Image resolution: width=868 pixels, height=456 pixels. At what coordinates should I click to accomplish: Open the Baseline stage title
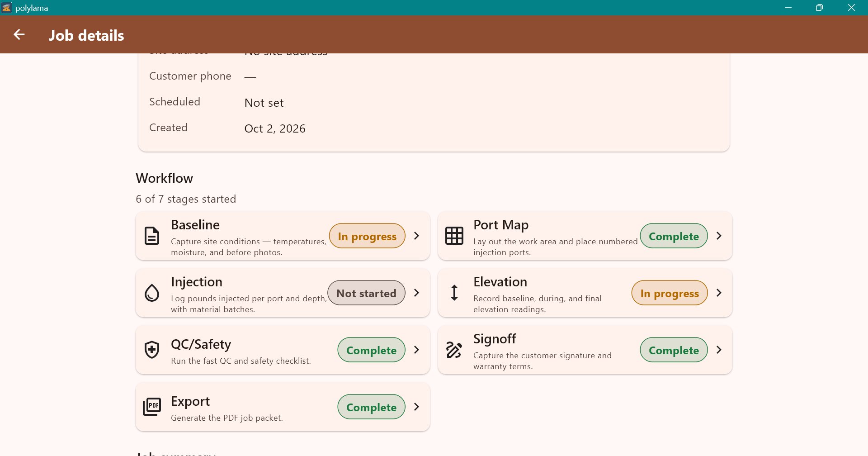[x=195, y=225]
